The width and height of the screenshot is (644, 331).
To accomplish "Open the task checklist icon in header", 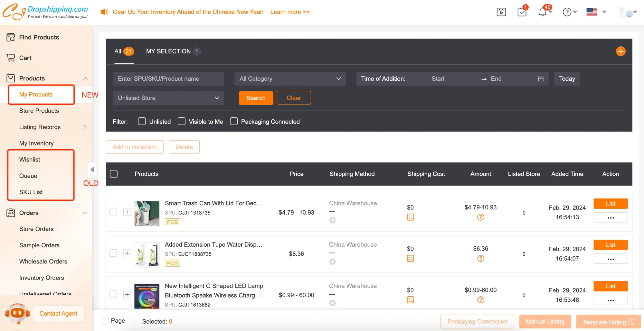I will click(x=522, y=12).
